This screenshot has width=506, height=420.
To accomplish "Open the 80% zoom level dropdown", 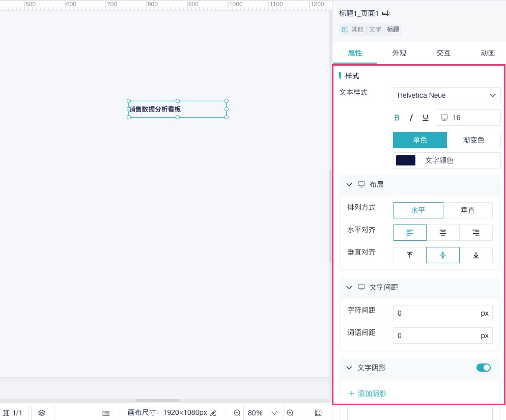I will 263,413.
